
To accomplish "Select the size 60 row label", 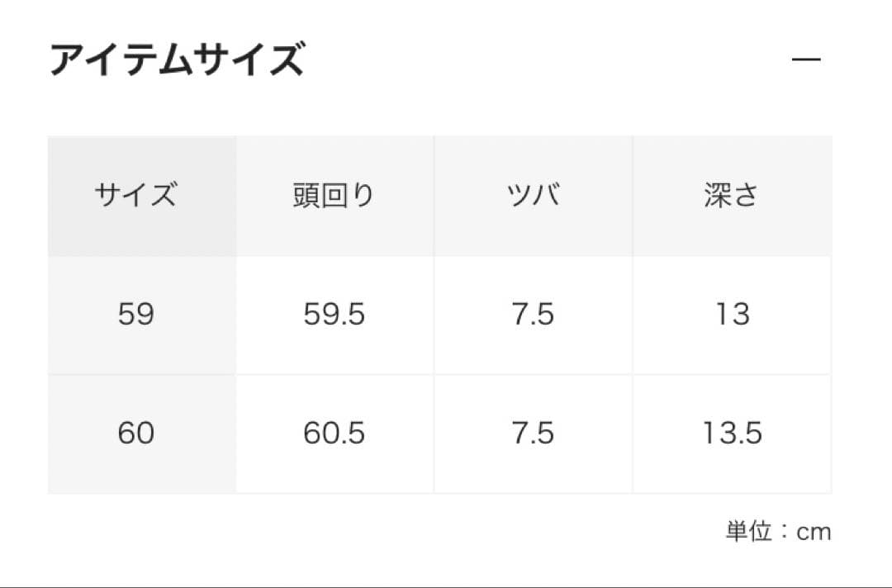I will (135, 434).
